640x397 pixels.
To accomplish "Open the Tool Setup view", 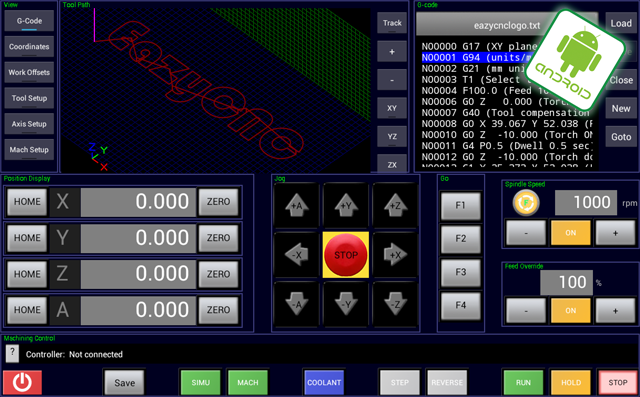I will tap(29, 98).
